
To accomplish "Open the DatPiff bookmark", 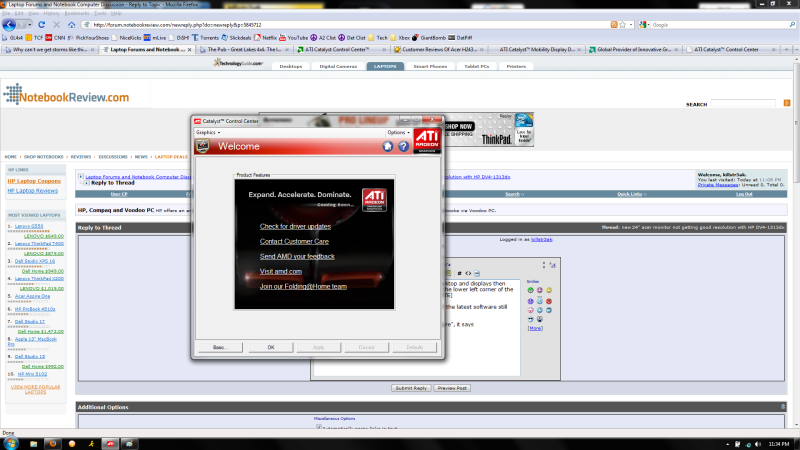I will click(460, 38).
